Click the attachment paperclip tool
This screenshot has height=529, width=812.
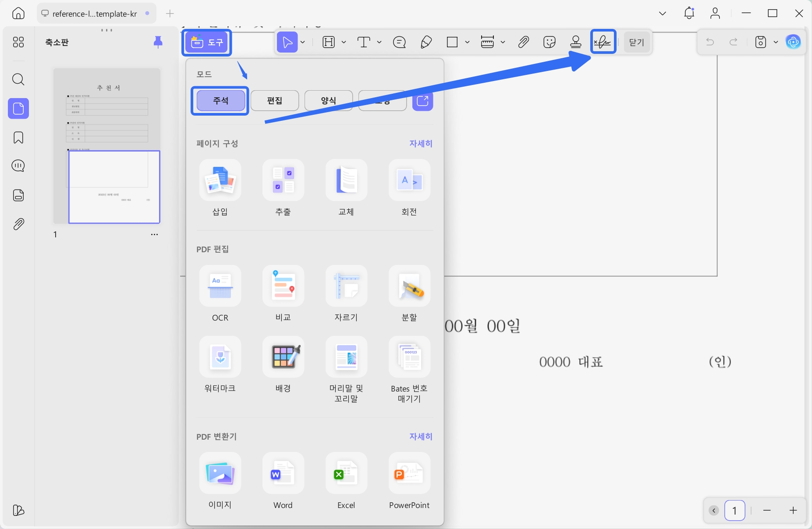(523, 42)
